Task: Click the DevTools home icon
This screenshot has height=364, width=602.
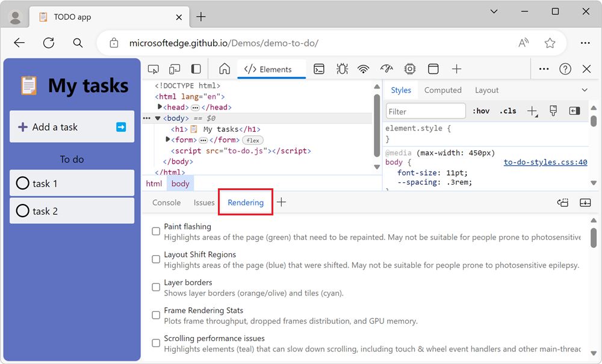Action: coord(224,69)
